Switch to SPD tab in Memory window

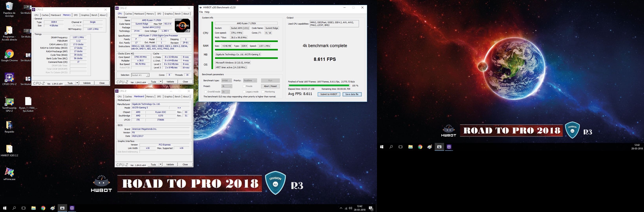tap(76, 15)
